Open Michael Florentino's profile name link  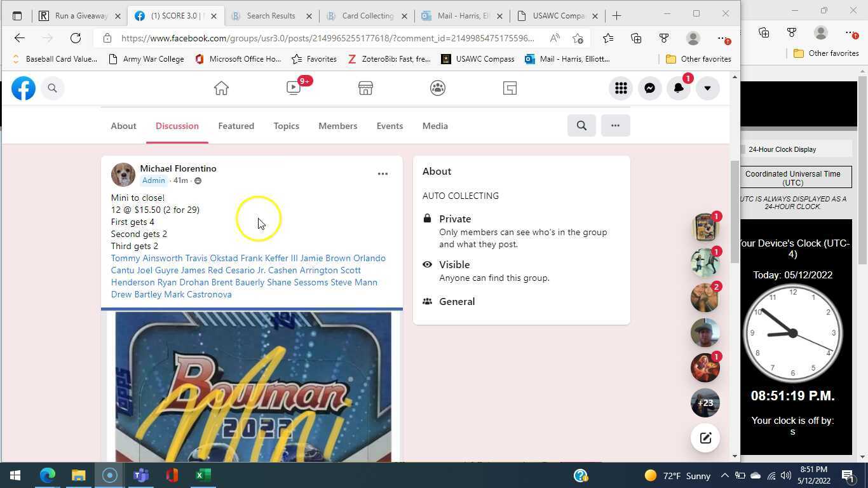178,168
